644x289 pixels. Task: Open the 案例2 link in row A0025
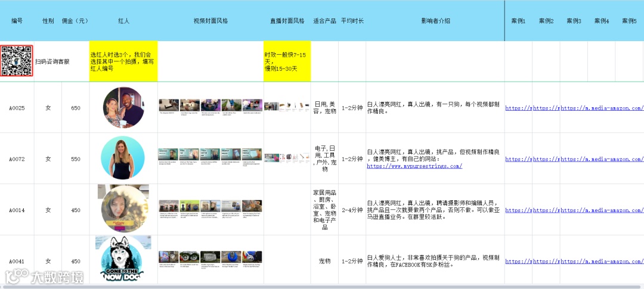click(x=546, y=108)
